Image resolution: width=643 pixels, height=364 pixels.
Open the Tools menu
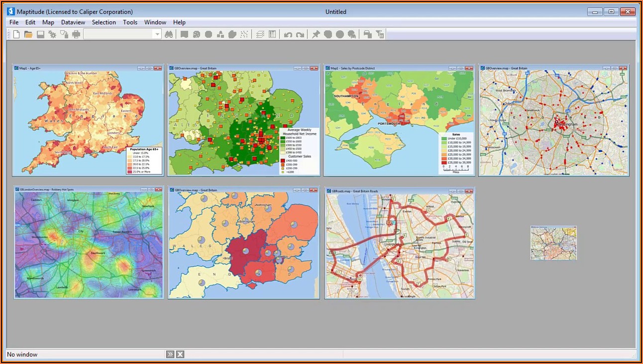[130, 22]
